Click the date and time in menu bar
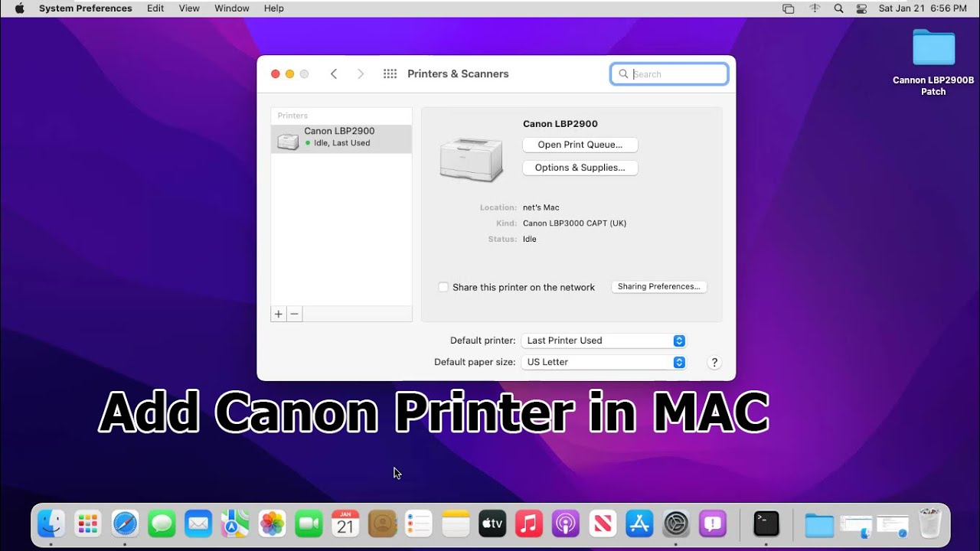This screenshot has width=980, height=551. (x=923, y=8)
